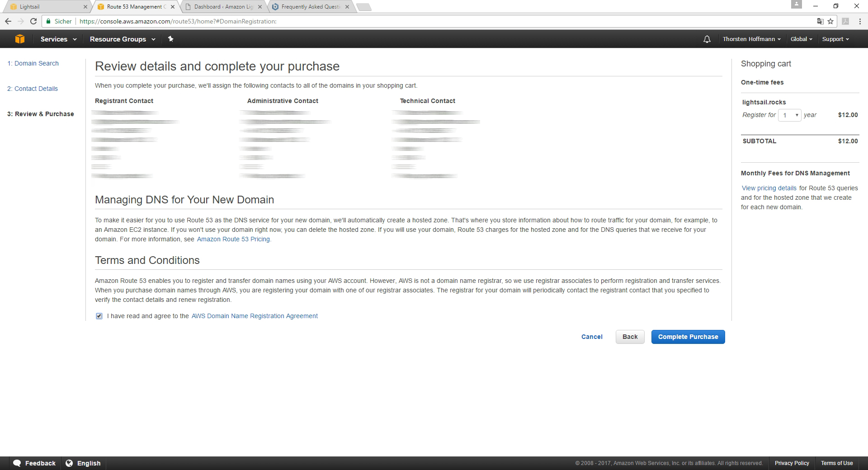Click the browser forward arrow
The image size is (868, 470).
tap(21, 21)
